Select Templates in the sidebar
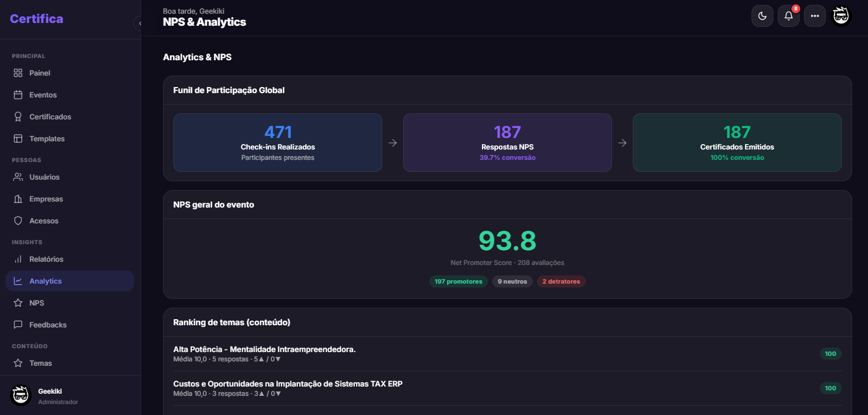This screenshot has height=415, width=868. (x=69, y=139)
